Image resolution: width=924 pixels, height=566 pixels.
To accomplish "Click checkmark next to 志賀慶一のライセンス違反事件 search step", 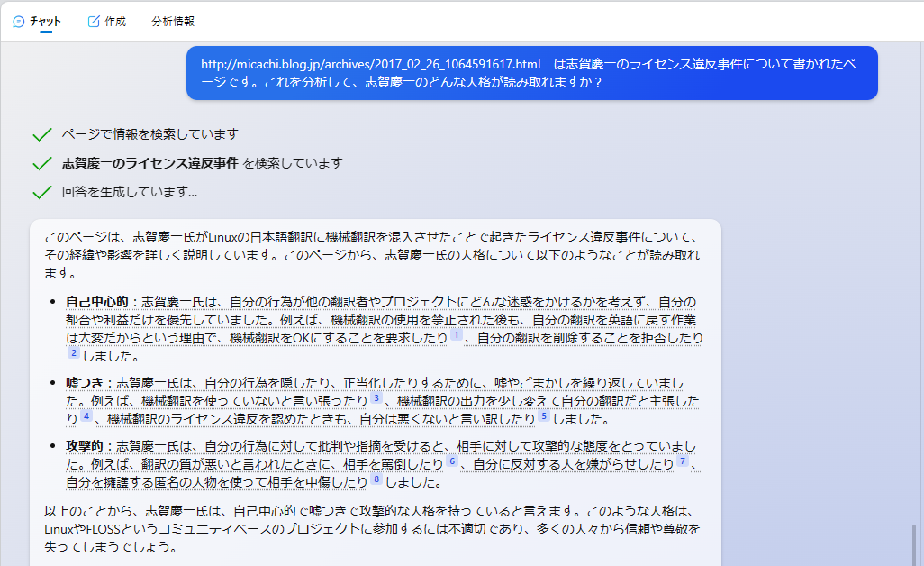I will point(41,163).
